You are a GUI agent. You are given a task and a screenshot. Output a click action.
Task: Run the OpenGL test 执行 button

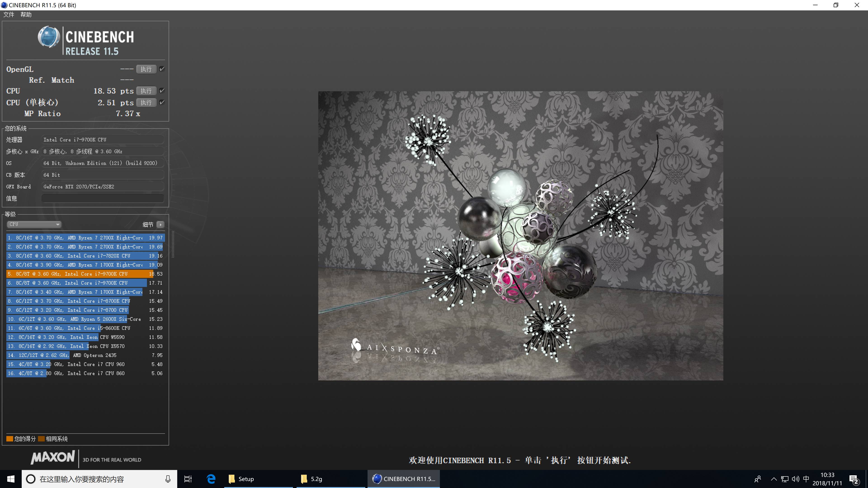pos(146,69)
